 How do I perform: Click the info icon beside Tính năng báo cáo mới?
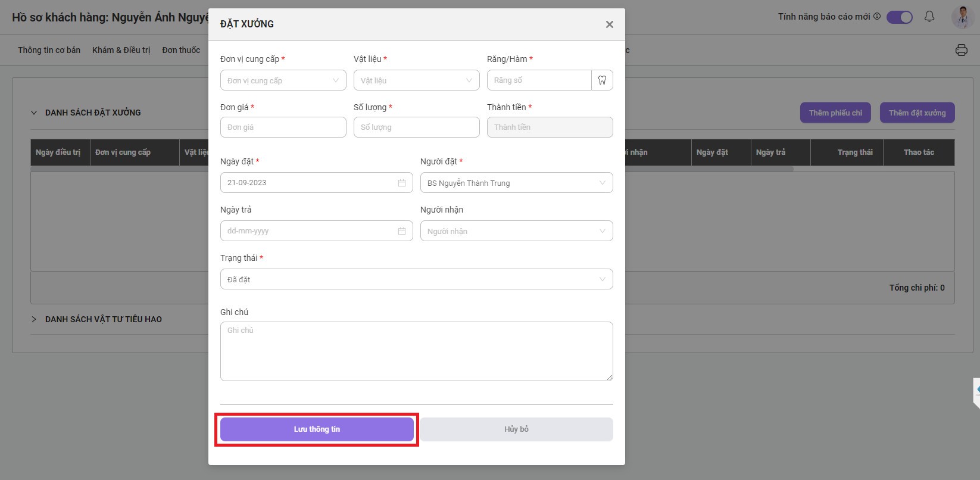pos(877,17)
